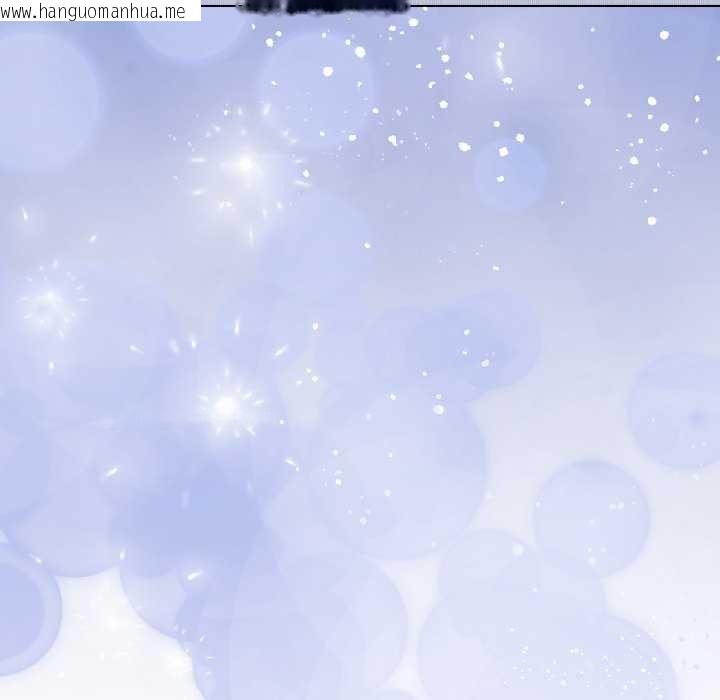Click the medium bubble in lower right area
This screenshot has width=720, height=700.
point(591,518)
